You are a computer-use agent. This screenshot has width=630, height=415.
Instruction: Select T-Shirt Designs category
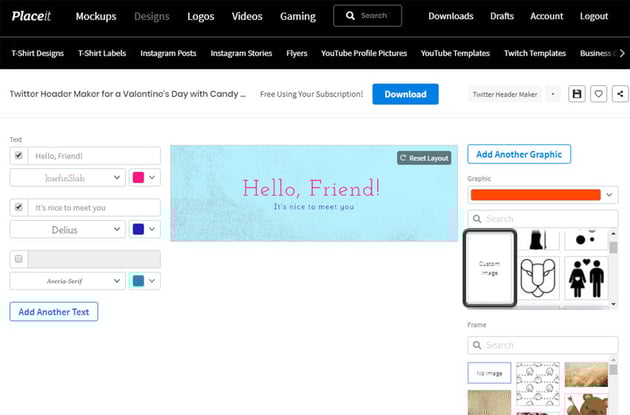(37, 53)
